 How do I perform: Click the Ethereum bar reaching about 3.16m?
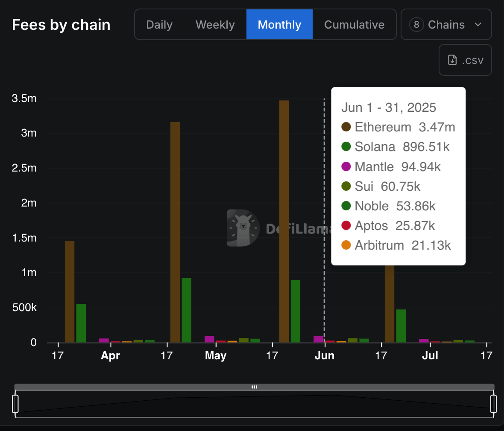[x=175, y=232]
